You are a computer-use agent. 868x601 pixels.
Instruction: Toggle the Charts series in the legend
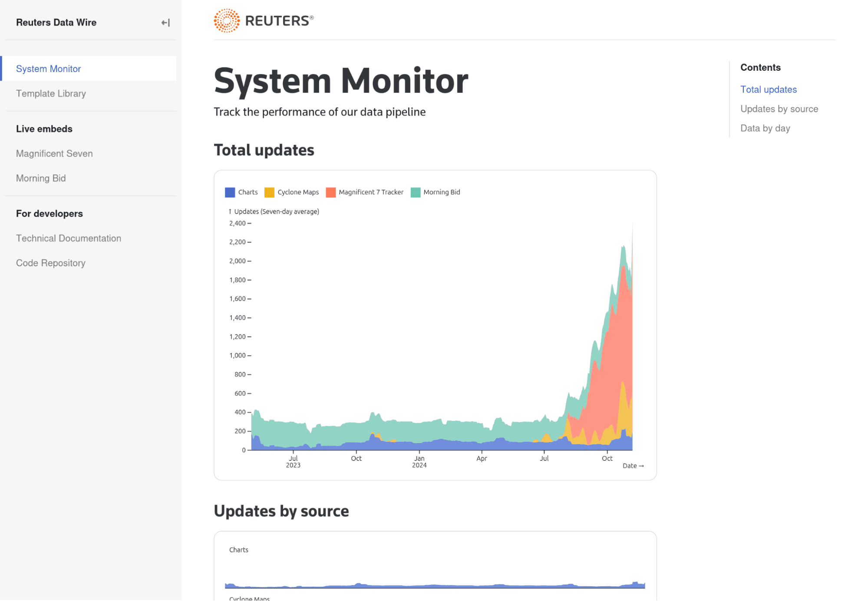click(x=248, y=192)
